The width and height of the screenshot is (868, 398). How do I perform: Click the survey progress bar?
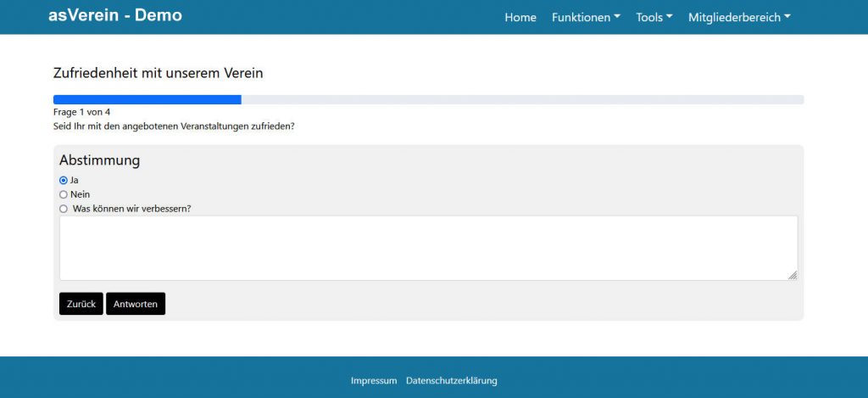[428, 100]
